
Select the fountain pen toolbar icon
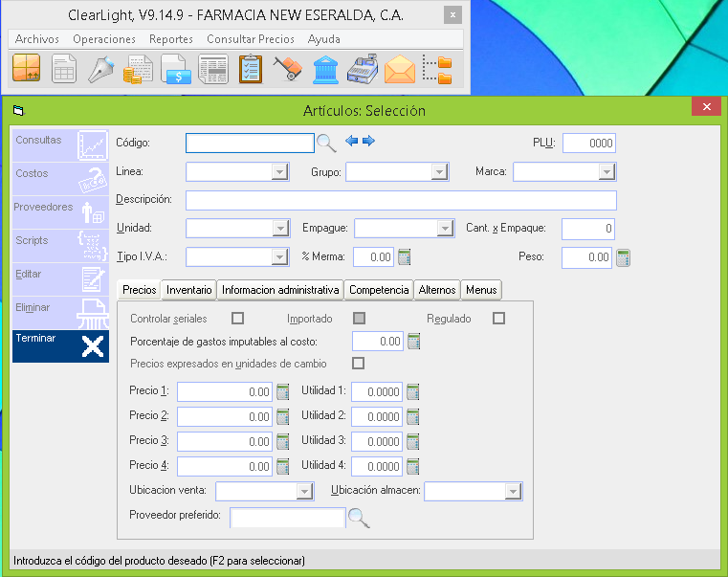(100, 69)
